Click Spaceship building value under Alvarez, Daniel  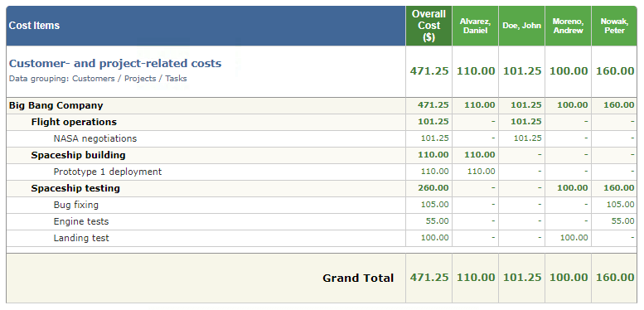[480, 155]
